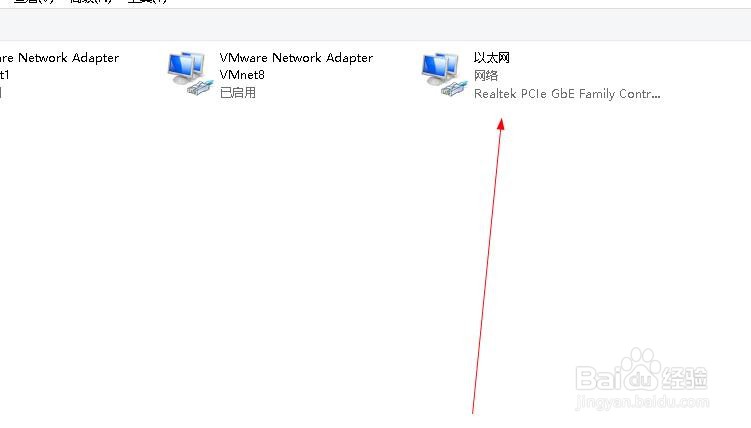
Task: Click the front monitor of 以太网 icon
Action: pos(435,70)
